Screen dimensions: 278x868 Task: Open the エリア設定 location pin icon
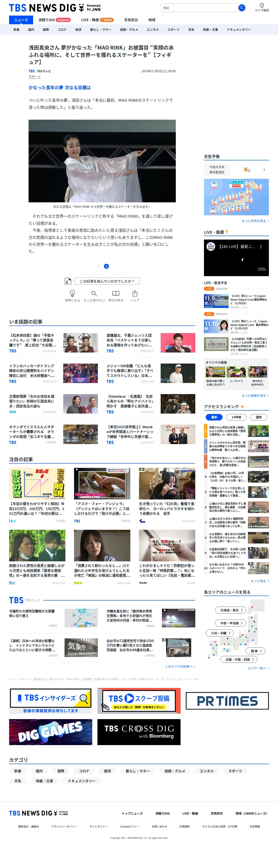262,5
